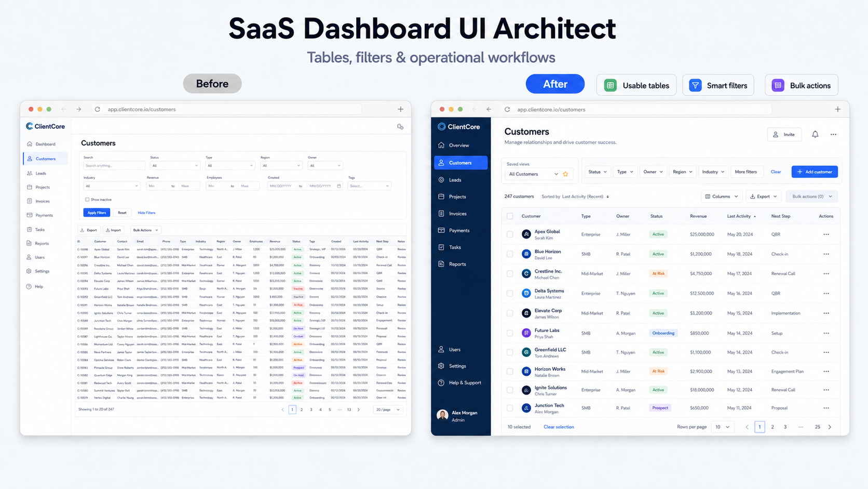Image resolution: width=868 pixels, height=489 pixels.
Task: Open a new tab in the After browser
Action: 837,109
